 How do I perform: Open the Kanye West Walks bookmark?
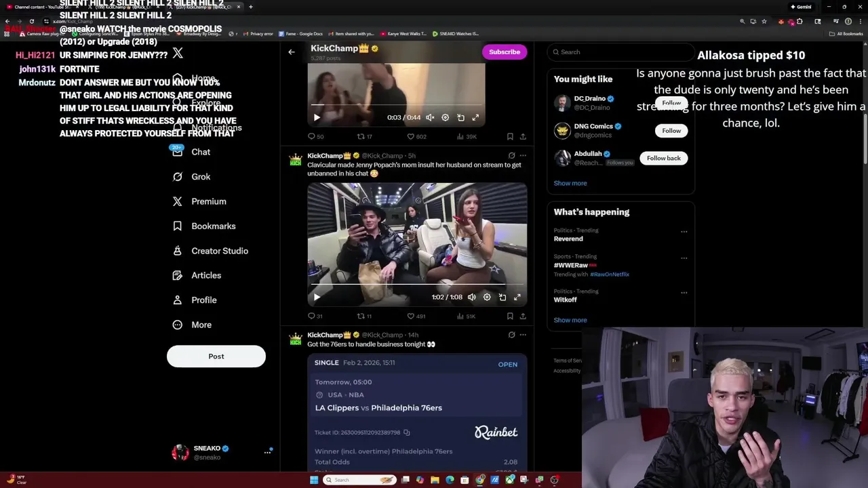tap(403, 33)
